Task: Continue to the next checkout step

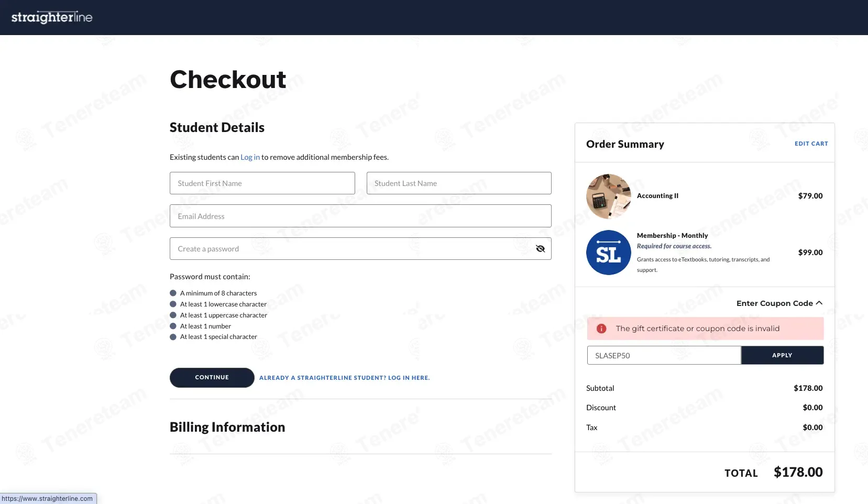Action: pos(212,378)
